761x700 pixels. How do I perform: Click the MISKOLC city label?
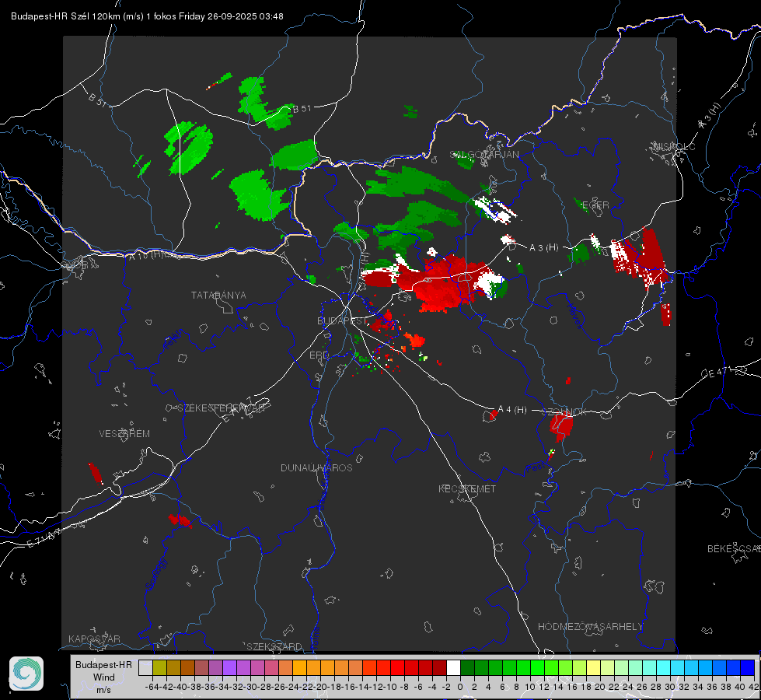click(675, 147)
